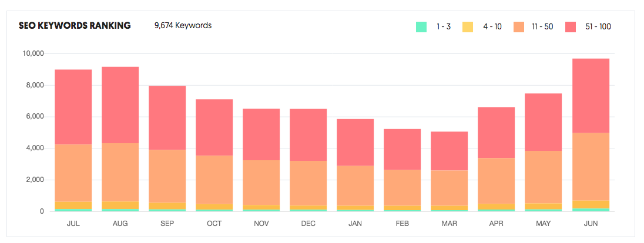Select the JUN bar's red segment
This screenshot has height=243, width=644.
(x=591, y=96)
